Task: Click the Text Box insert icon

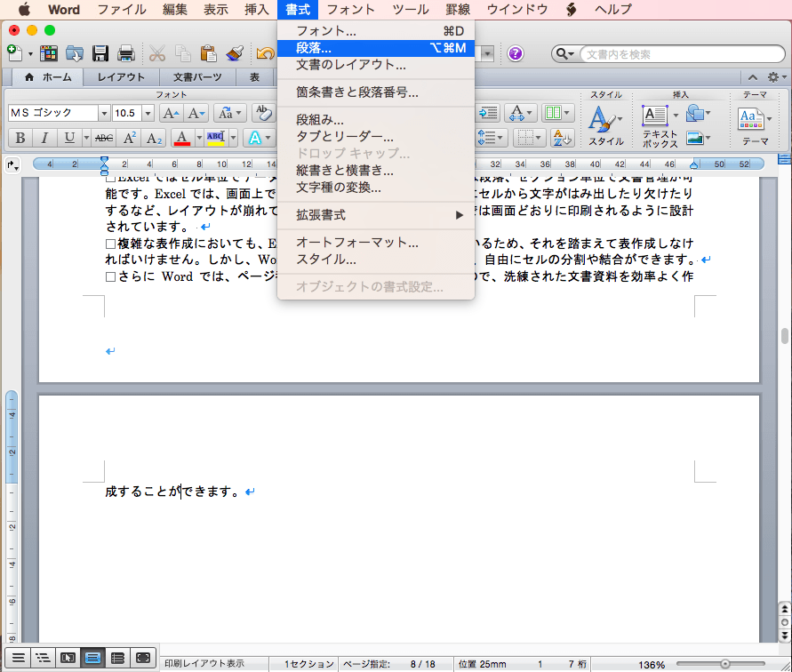Action: click(655, 116)
